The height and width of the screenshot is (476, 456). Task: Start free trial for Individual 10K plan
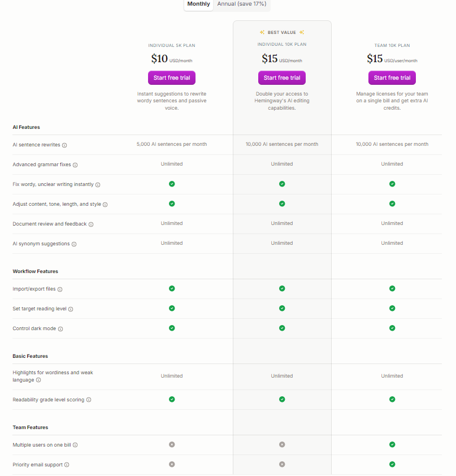coord(282,77)
